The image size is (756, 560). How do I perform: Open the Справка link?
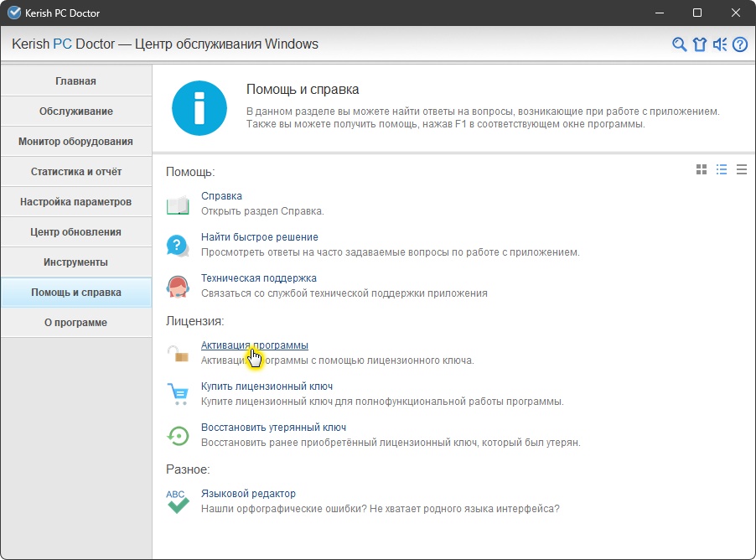[x=221, y=196]
